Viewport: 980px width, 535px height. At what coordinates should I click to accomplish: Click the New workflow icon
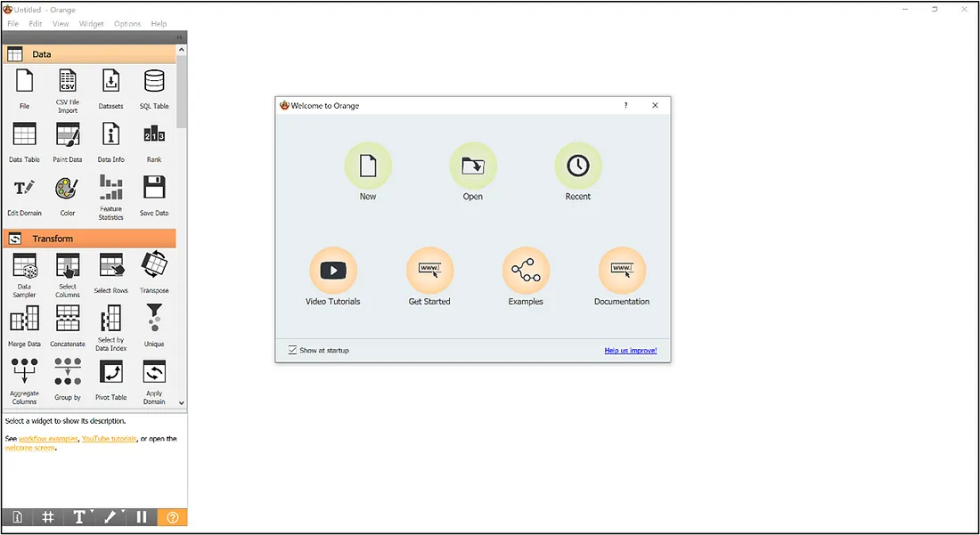tap(368, 166)
